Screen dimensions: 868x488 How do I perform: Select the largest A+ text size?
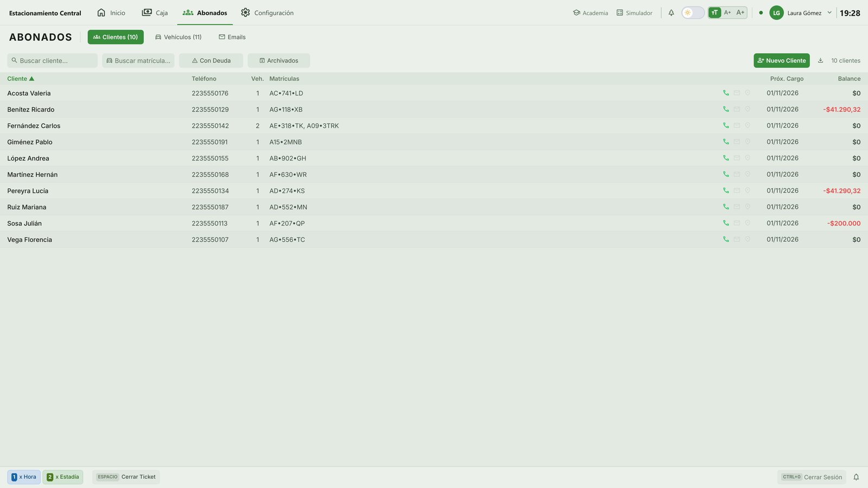pyautogui.click(x=741, y=12)
